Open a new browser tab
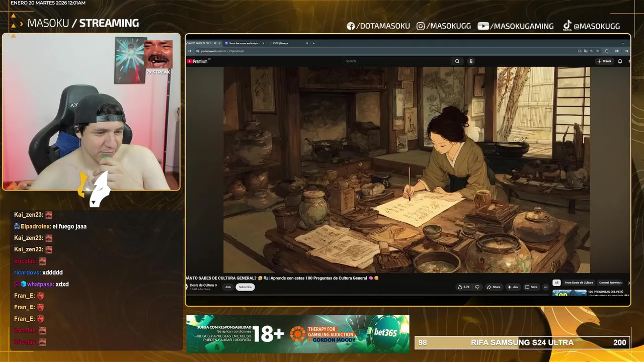This screenshot has height=362, width=644. point(313,43)
